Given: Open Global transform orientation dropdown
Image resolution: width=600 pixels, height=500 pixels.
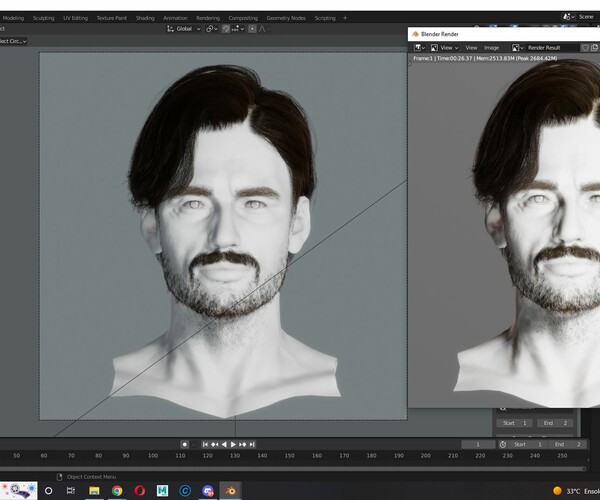Looking at the screenshot, I should click(184, 29).
